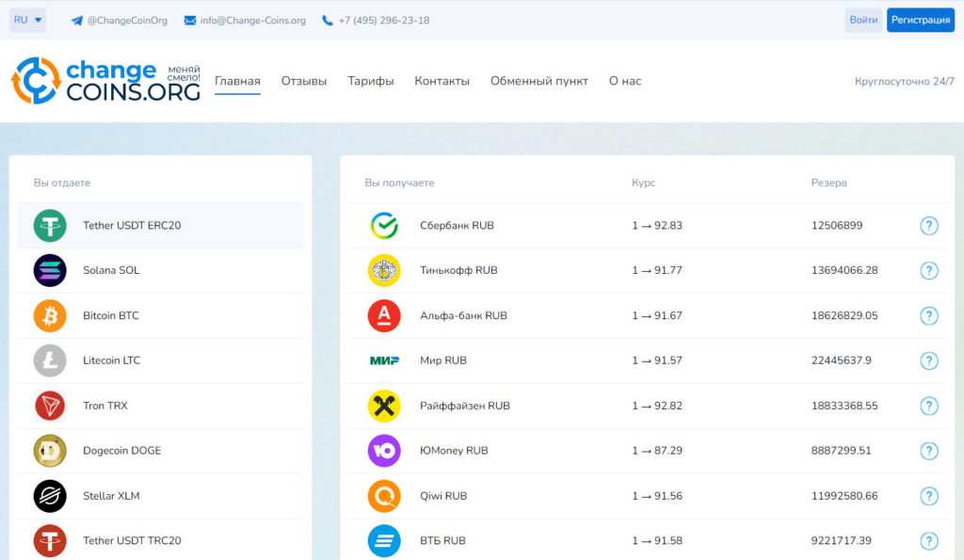
Task: Click the Войти login button
Action: pyautogui.click(x=863, y=20)
